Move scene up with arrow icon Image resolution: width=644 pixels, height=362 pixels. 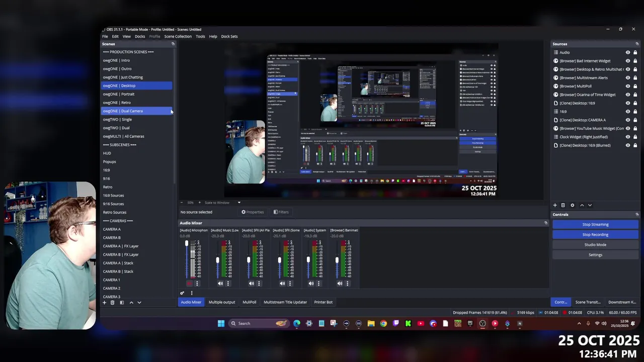pyautogui.click(x=131, y=303)
